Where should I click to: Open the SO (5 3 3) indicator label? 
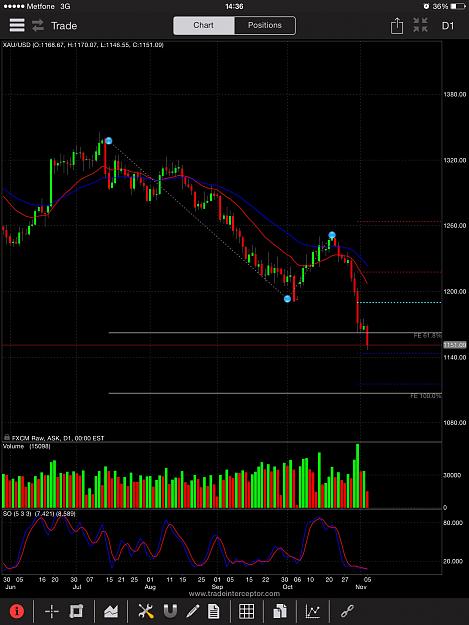39,514
